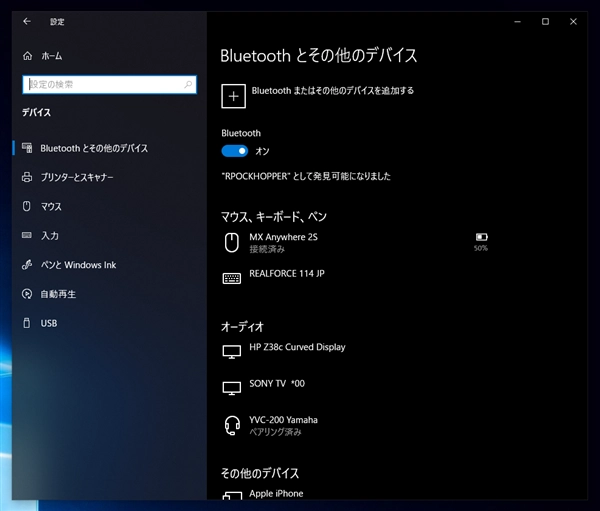Click the keyboard input icon in the sidebar
This screenshot has width=600, height=511.
coord(27,235)
